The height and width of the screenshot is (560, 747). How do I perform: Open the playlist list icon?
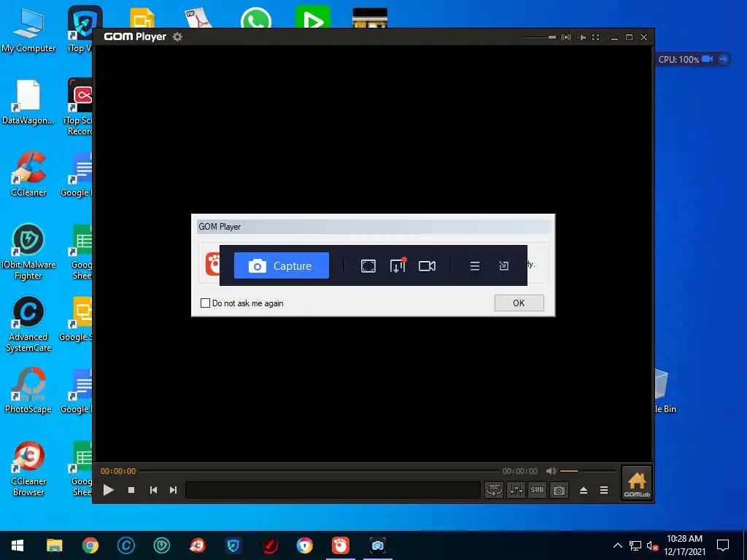coord(603,490)
